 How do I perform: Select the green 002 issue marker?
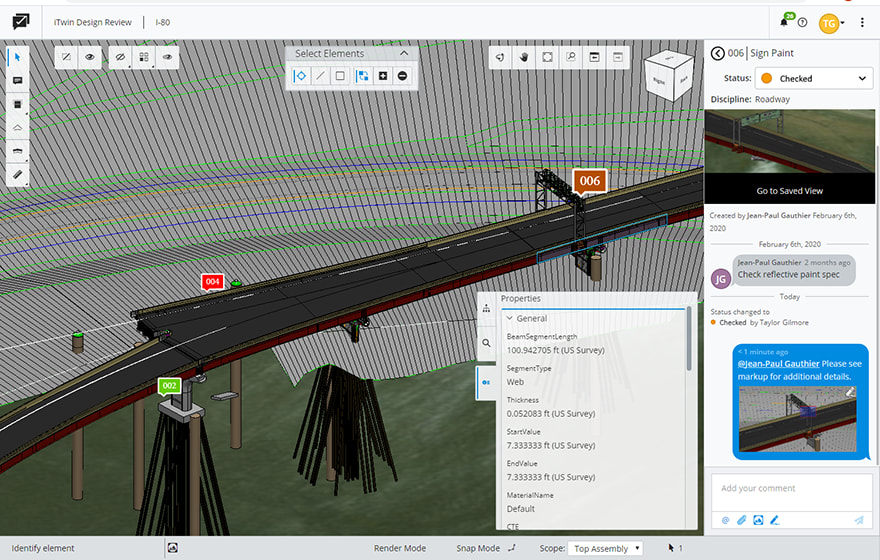169,386
